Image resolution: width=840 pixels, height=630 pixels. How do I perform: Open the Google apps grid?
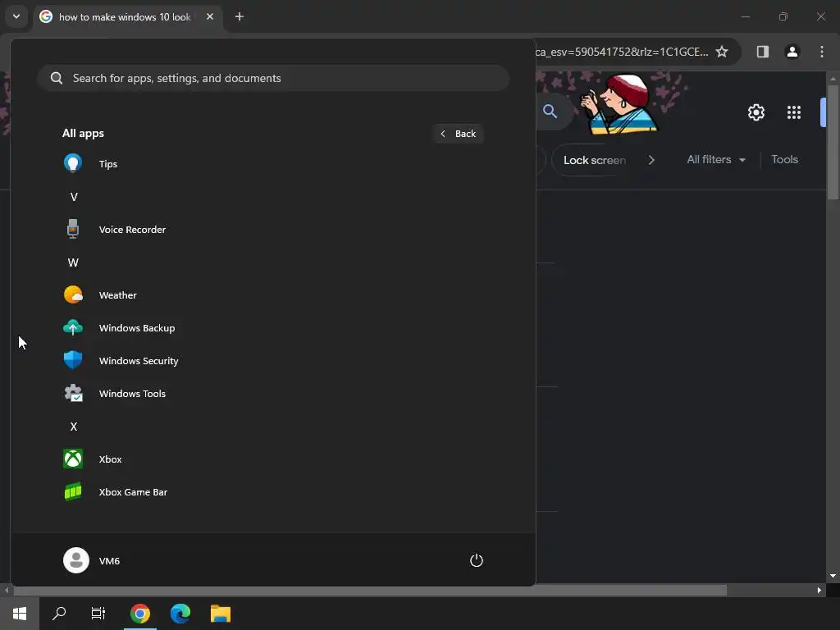pos(793,112)
